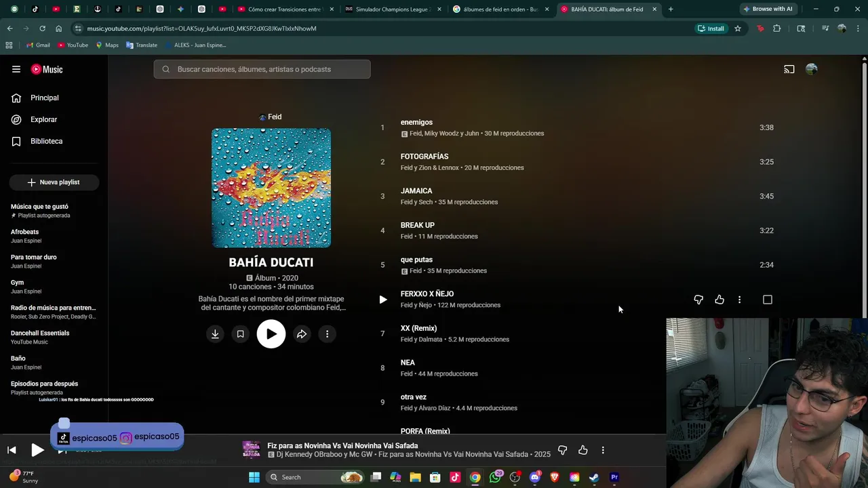The height and width of the screenshot is (488, 868).
Task: Reload the page
Action: [42, 28]
